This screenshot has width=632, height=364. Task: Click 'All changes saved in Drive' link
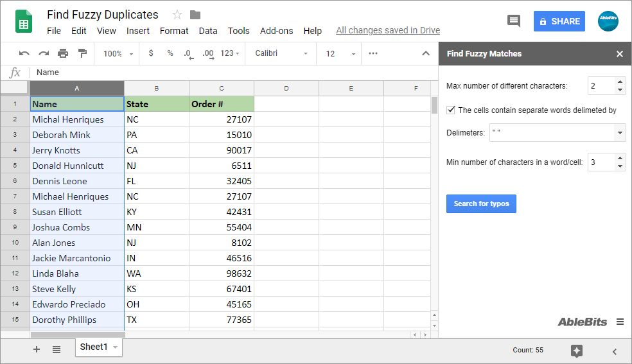[388, 31]
